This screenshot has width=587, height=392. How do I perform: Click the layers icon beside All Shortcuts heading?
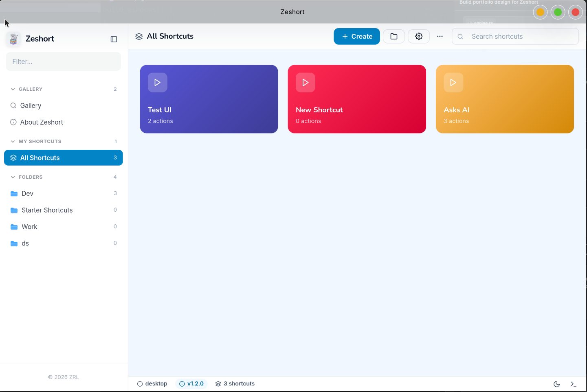(x=139, y=36)
